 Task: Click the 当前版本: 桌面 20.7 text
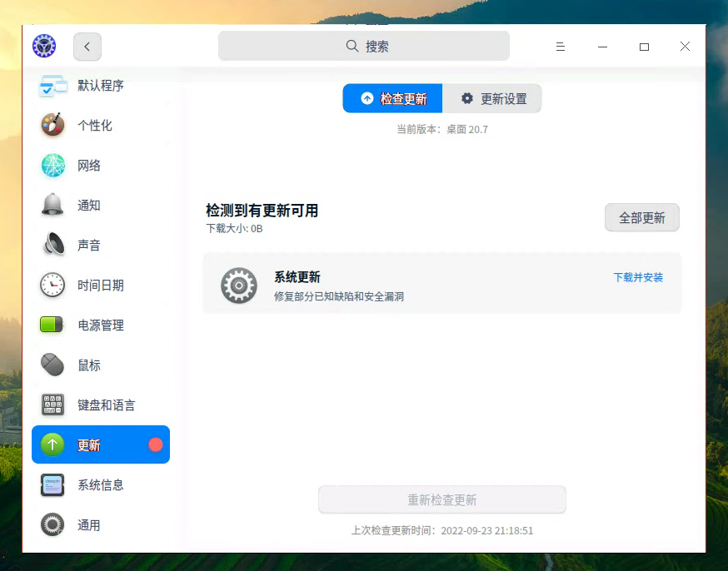point(442,129)
